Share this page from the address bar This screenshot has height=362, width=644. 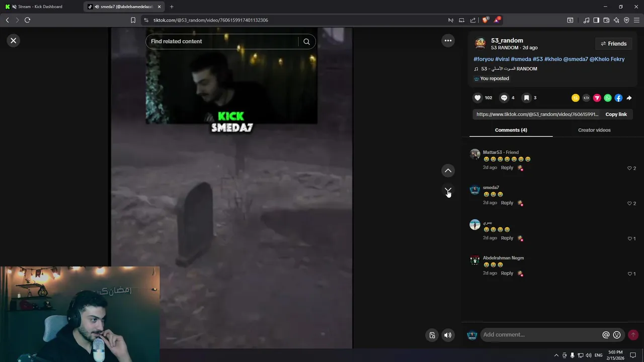point(473,20)
